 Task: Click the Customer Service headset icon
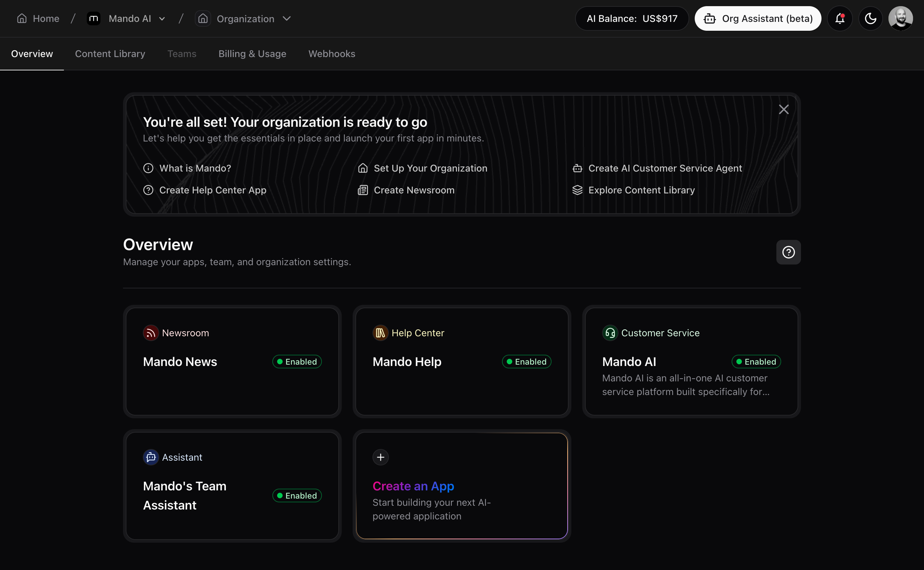click(610, 333)
